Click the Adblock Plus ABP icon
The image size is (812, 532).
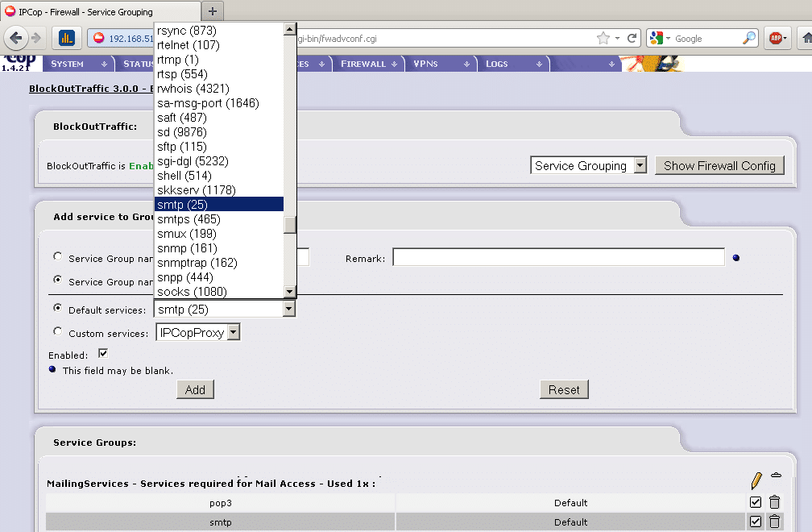(776, 38)
